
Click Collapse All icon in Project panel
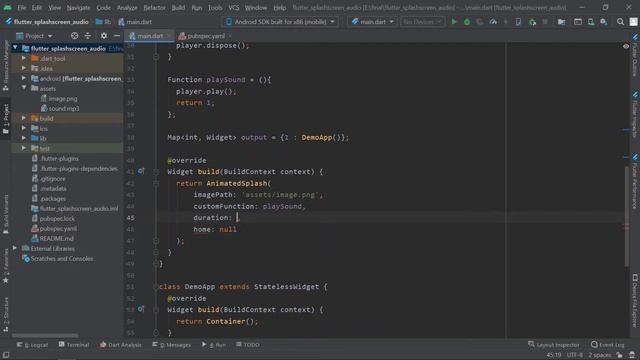[88, 36]
